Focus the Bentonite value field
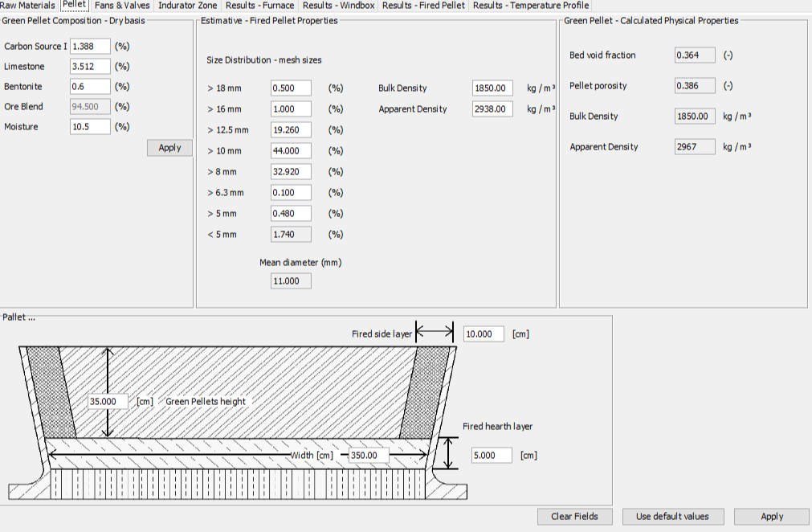812x532 pixels. pyautogui.click(x=90, y=87)
